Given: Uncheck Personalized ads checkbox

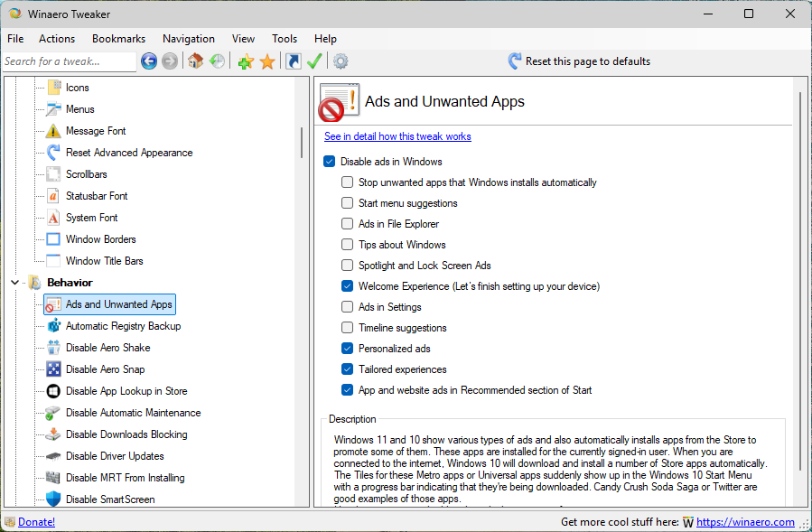Looking at the screenshot, I should coord(347,348).
